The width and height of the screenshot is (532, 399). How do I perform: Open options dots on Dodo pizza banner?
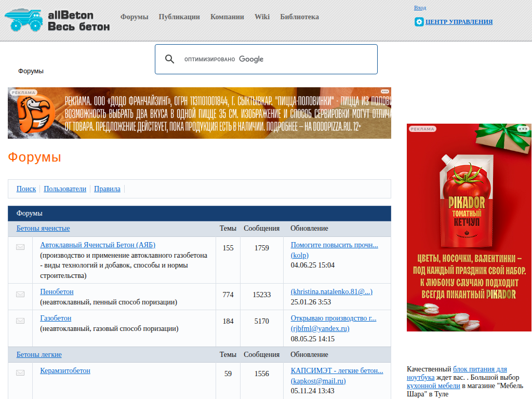pyautogui.click(x=384, y=91)
